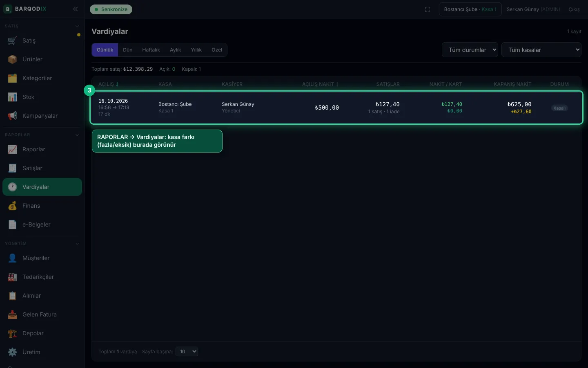Click the Çıkış logout link
The image size is (588, 368).
(574, 9)
